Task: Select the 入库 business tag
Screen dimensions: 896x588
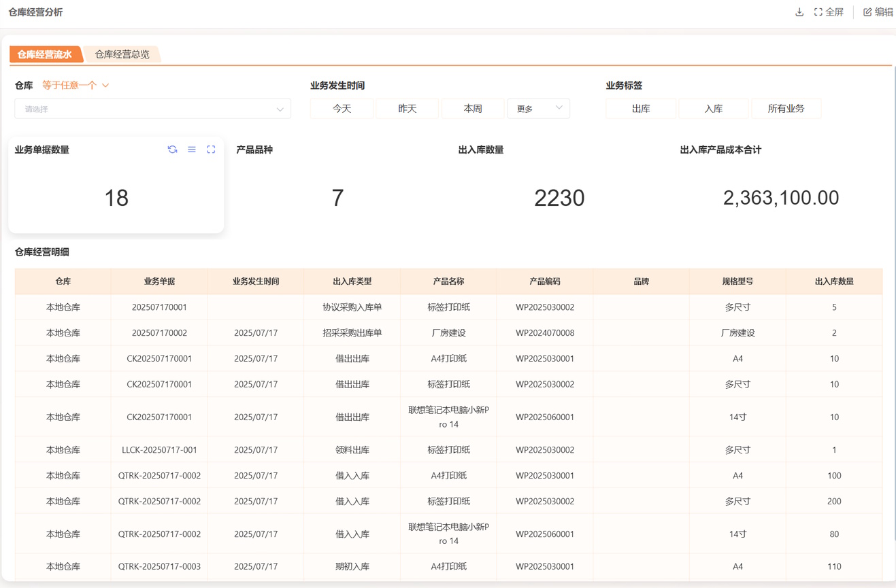Action: (713, 109)
